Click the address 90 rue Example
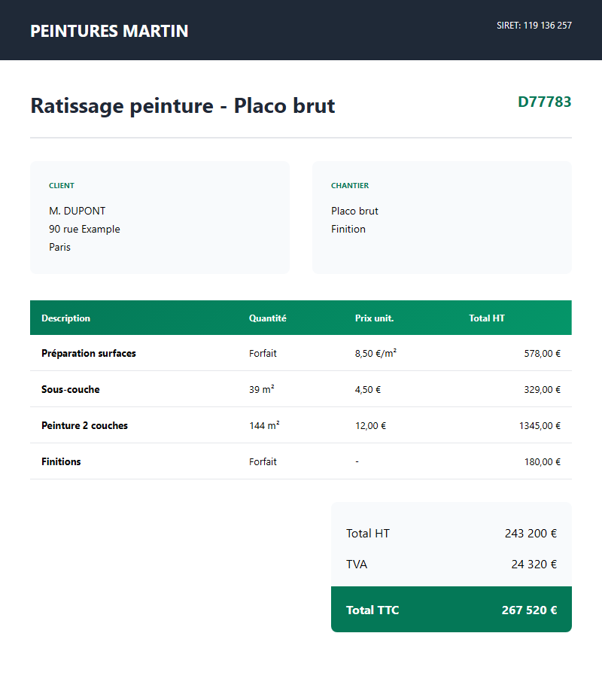The height and width of the screenshot is (700, 602). tap(84, 229)
